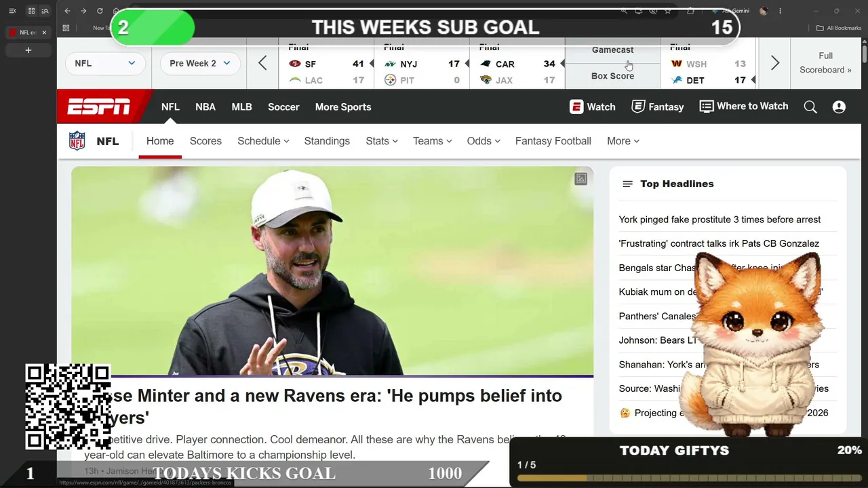The height and width of the screenshot is (488, 868).
Task: Expand the Schedule submenu
Action: [x=263, y=141]
